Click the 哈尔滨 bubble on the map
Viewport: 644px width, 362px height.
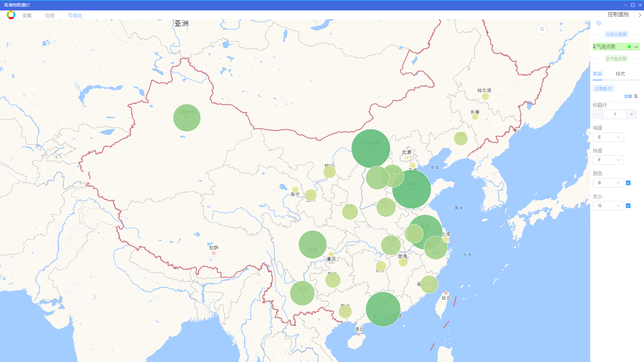(x=485, y=97)
